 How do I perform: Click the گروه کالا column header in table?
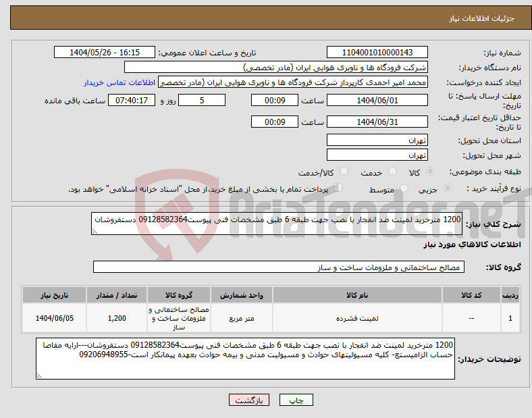pyautogui.click(x=179, y=295)
